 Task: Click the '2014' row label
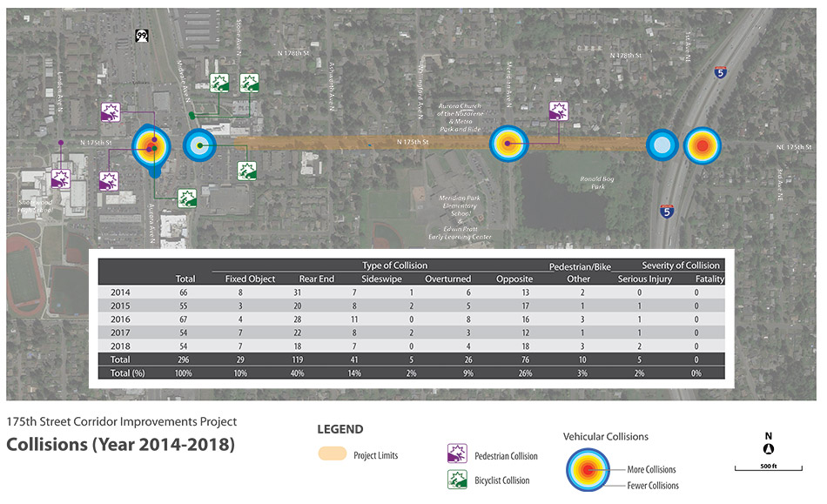click(x=120, y=292)
